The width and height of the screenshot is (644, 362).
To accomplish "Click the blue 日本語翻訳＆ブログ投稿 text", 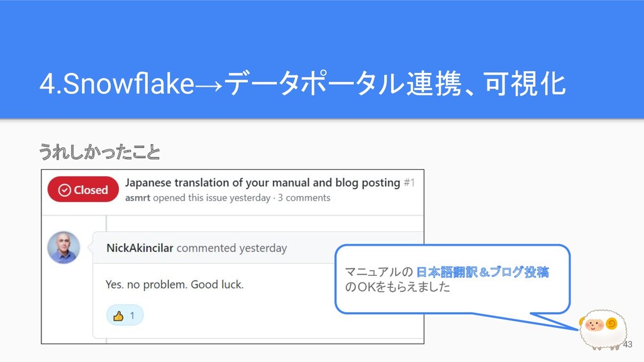I will point(482,271).
